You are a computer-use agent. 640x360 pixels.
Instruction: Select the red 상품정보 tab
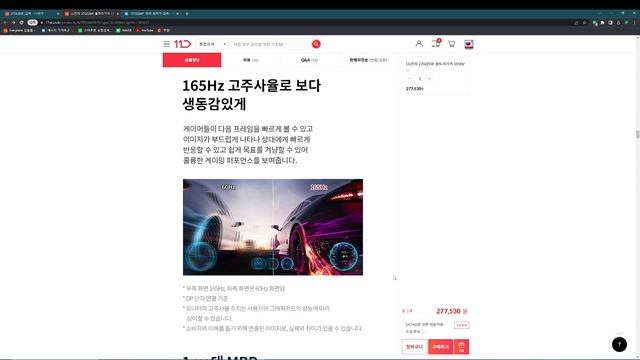pyautogui.click(x=192, y=60)
